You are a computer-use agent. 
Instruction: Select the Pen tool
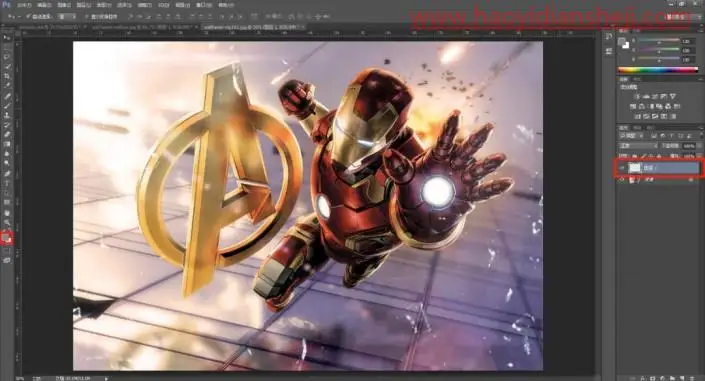7,173
